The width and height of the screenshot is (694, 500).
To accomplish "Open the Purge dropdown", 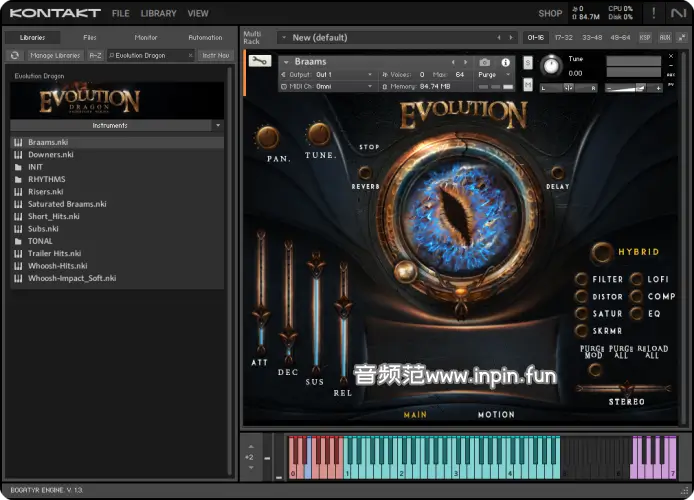I will click(x=494, y=75).
